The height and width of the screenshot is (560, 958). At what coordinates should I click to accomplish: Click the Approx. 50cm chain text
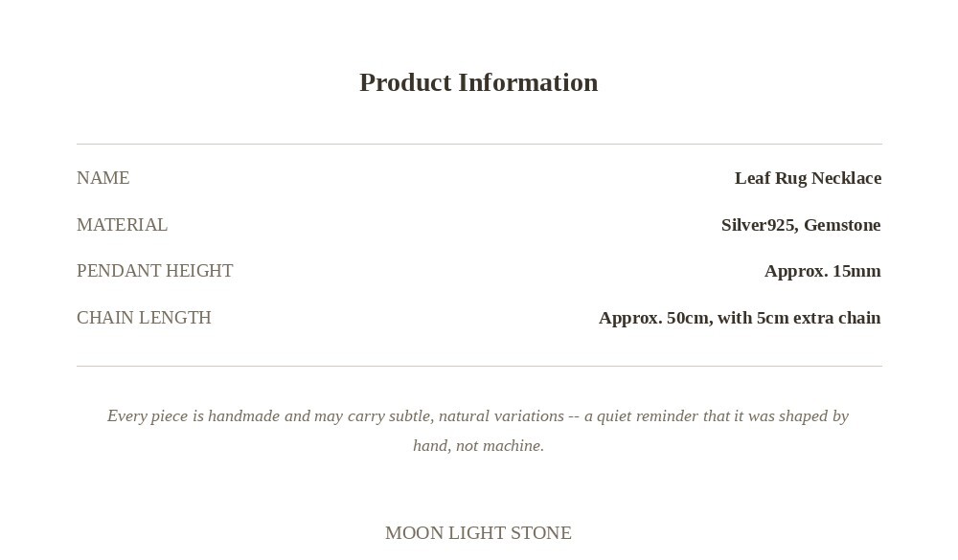pos(655,318)
